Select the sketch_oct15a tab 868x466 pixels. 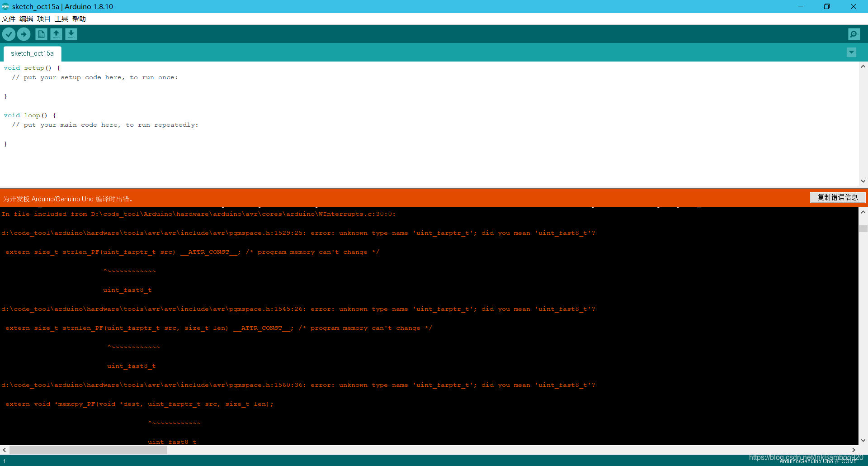(x=32, y=53)
